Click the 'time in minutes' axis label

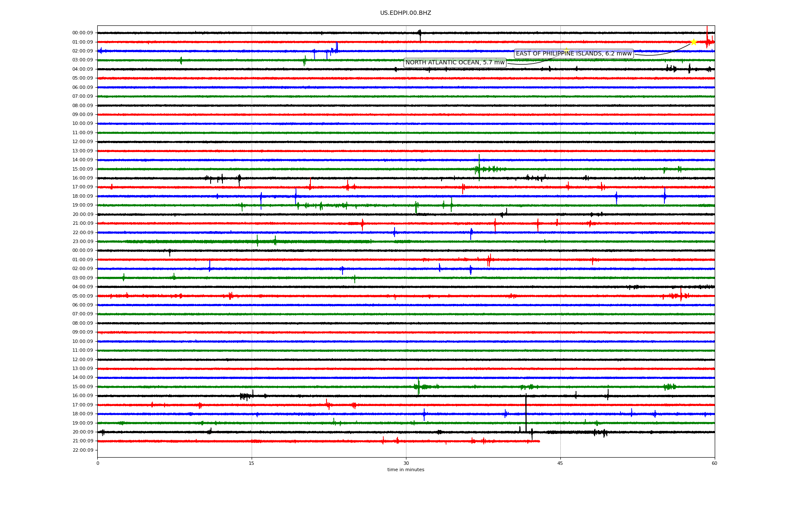click(406, 469)
